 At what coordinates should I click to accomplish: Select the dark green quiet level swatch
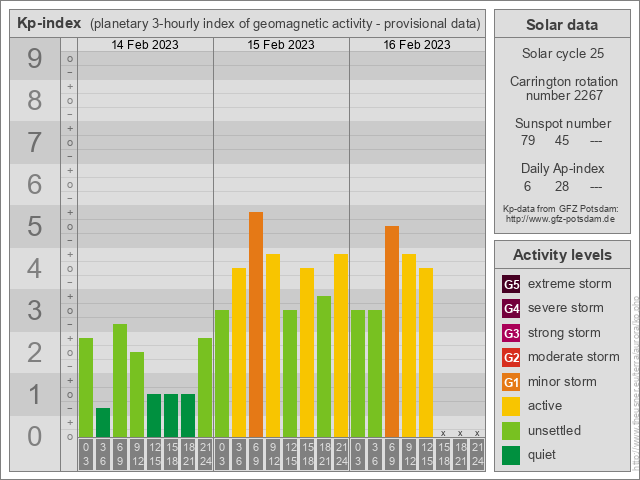[x=511, y=455]
